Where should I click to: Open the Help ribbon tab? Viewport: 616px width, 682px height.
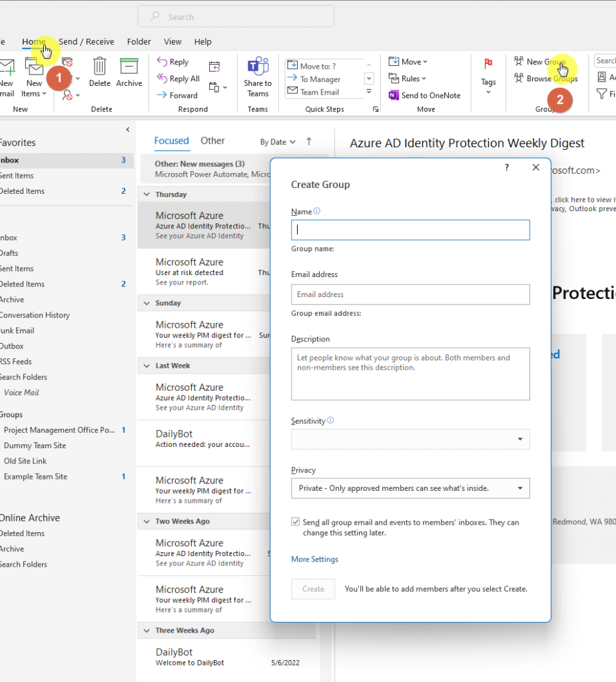pyautogui.click(x=202, y=42)
